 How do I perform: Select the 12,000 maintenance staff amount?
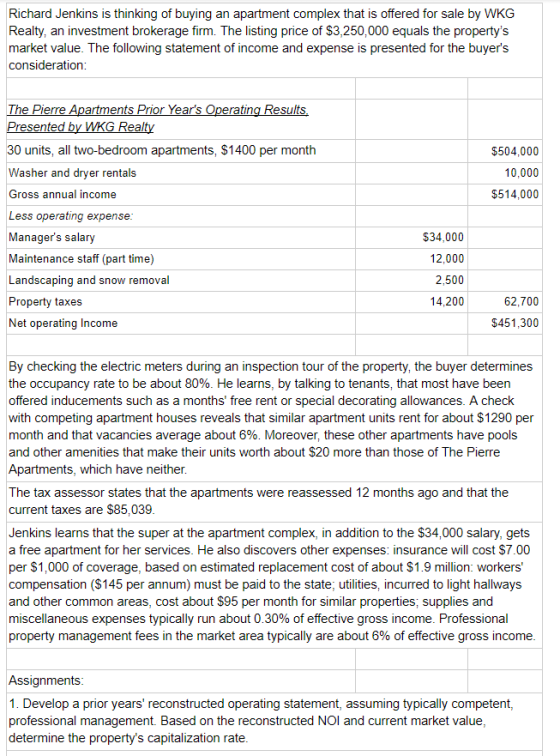click(x=447, y=259)
